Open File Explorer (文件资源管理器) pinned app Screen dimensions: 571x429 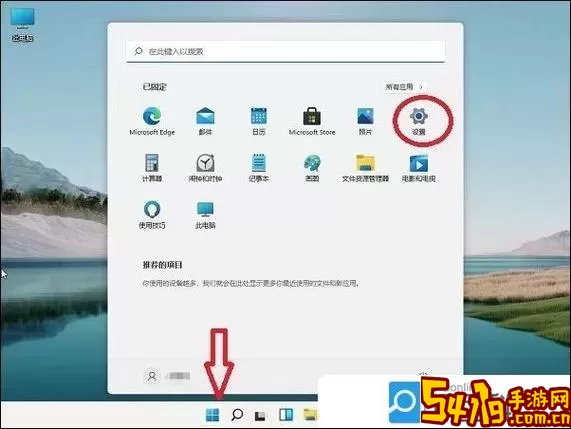coord(365,168)
